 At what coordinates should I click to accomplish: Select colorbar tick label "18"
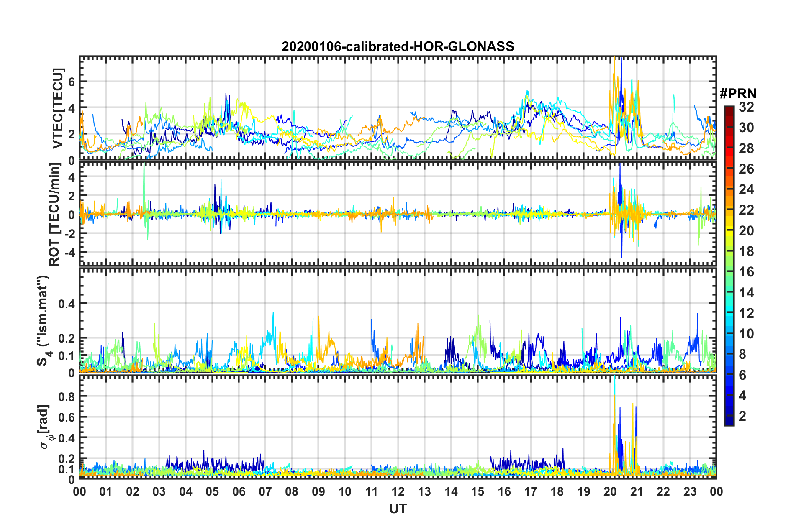coord(747,251)
